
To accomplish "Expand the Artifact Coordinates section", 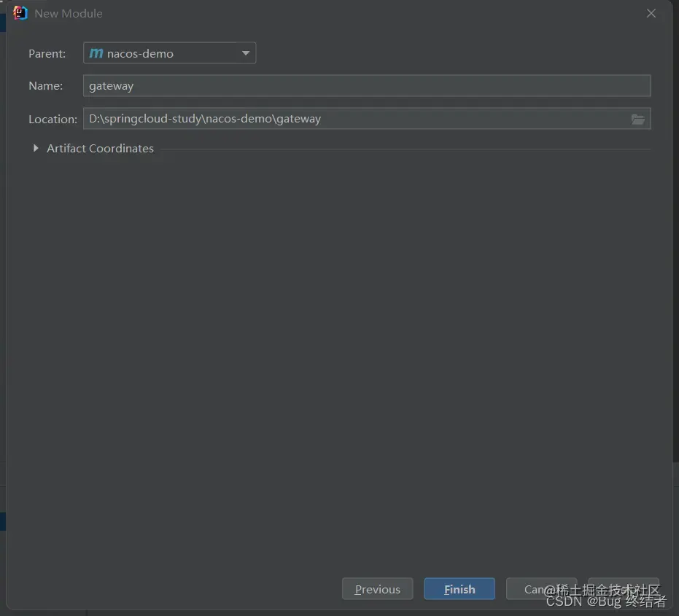I will click(36, 148).
